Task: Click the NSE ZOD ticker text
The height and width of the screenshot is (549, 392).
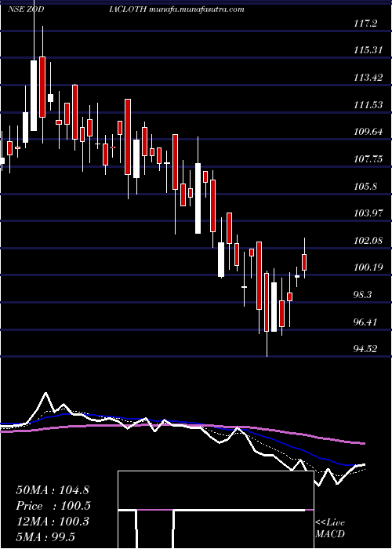Action: point(26,9)
